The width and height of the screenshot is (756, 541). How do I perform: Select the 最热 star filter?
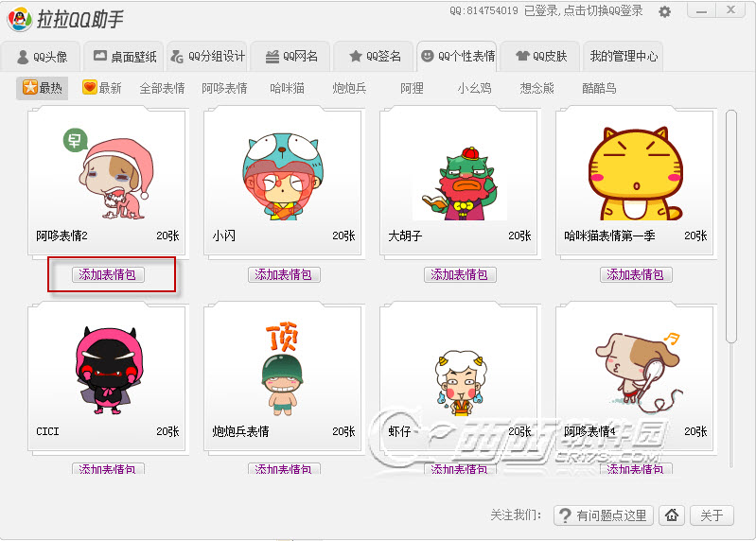click(42, 88)
